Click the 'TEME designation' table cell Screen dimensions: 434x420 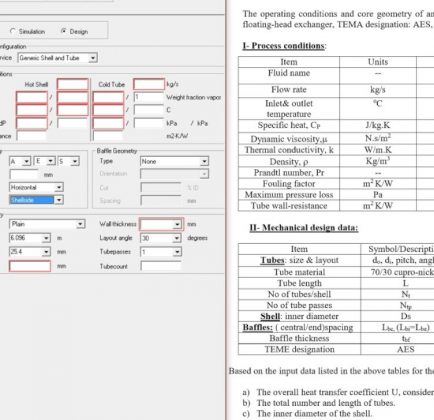(299, 349)
